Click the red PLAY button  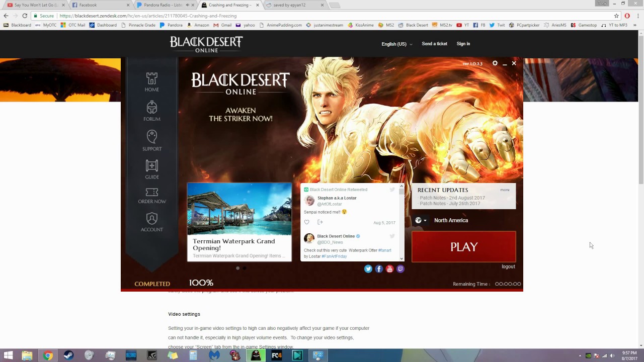point(464,247)
